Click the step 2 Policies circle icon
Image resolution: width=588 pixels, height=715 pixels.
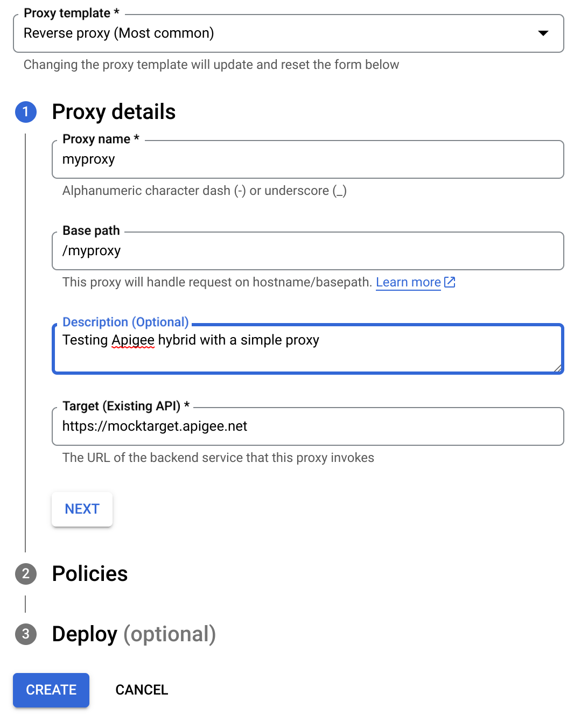point(25,574)
